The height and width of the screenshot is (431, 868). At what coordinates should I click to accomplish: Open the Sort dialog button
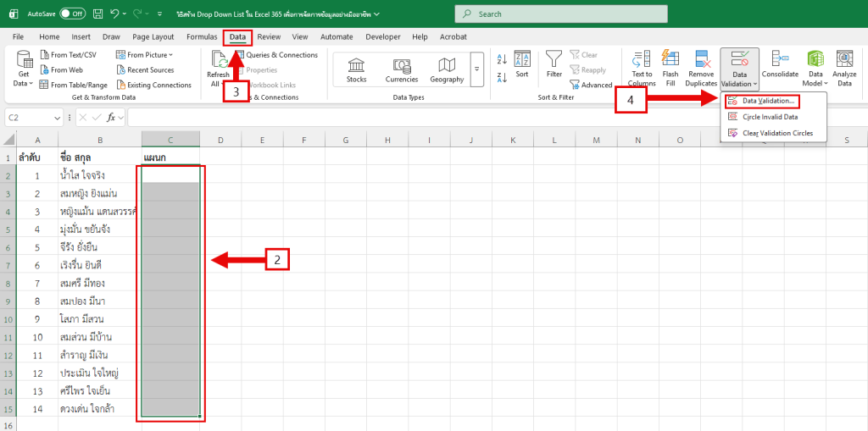[x=522, y=64]
